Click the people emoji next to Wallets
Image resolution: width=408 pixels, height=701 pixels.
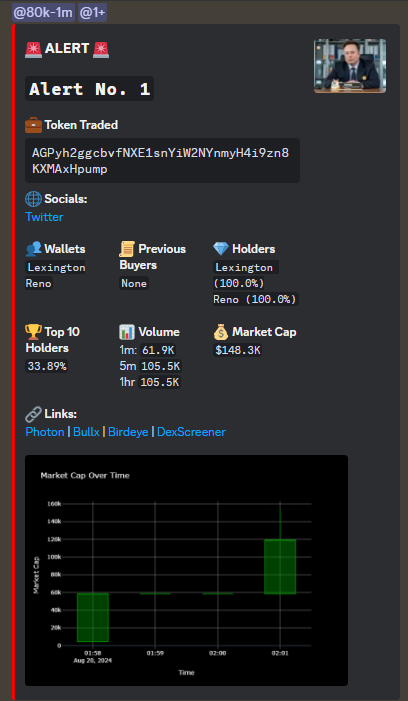tap(34, 249)
